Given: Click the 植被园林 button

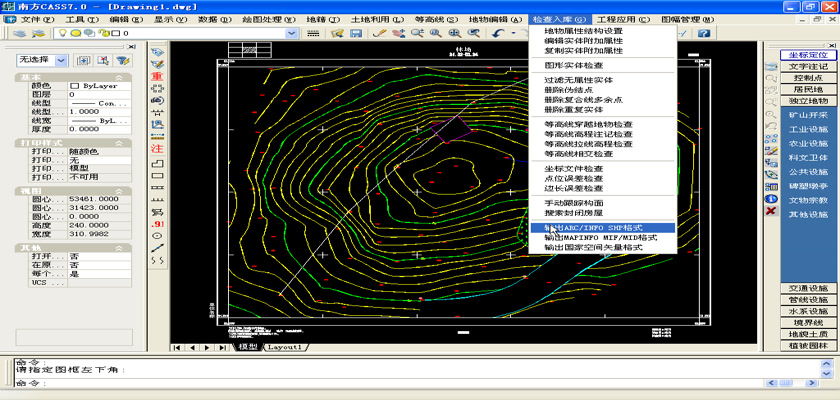Looking at the screenshot, I should [x=808, y=345].
